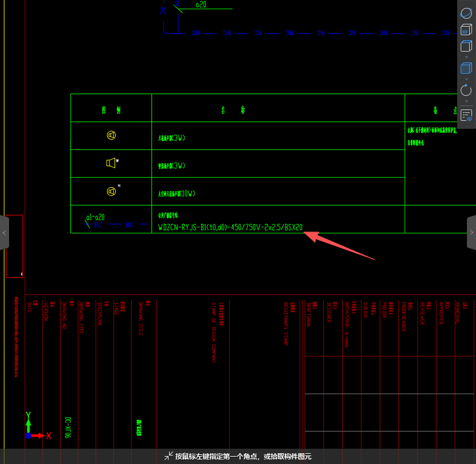
Task: Click the a20 label near top line
Action: coord(201,5)
